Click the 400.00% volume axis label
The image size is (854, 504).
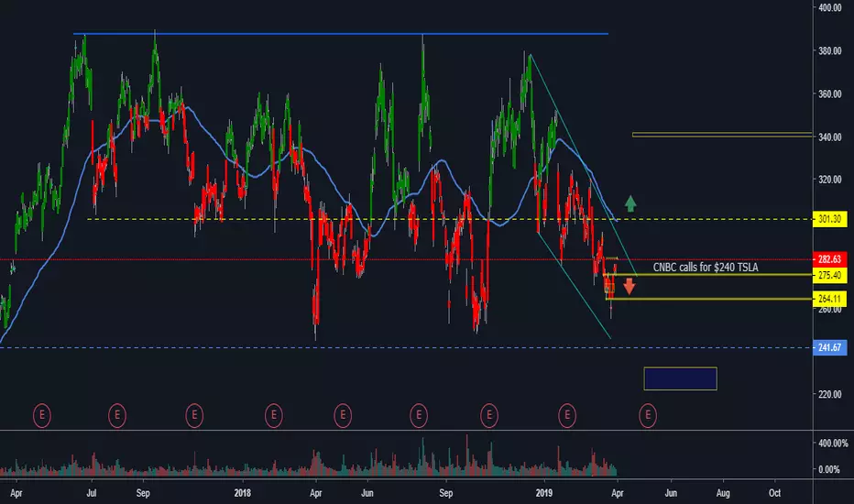[833, 444]
